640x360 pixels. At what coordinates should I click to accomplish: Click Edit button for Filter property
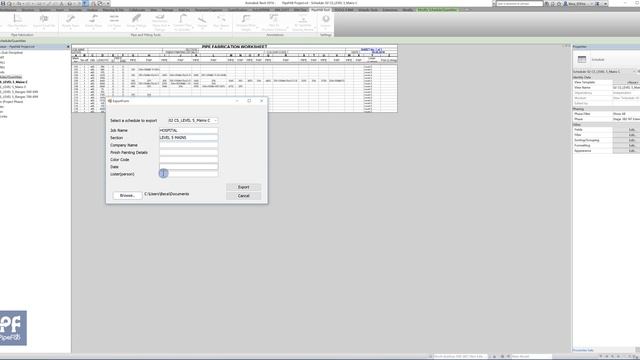(x=632, y=135)
